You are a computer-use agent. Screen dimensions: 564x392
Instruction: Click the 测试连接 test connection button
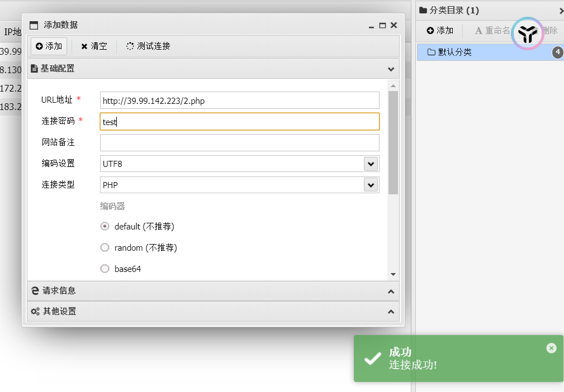click(x=148, y=46)
